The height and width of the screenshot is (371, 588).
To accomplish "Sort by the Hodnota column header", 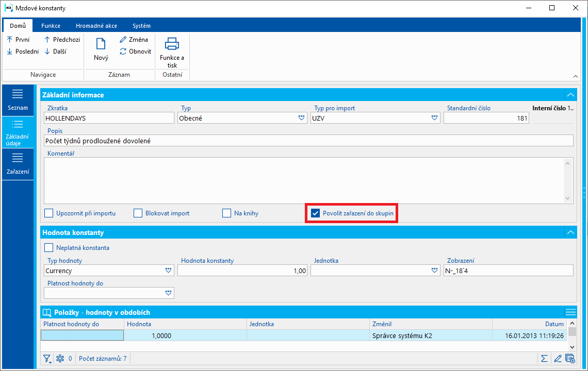I will pos(185,324).
